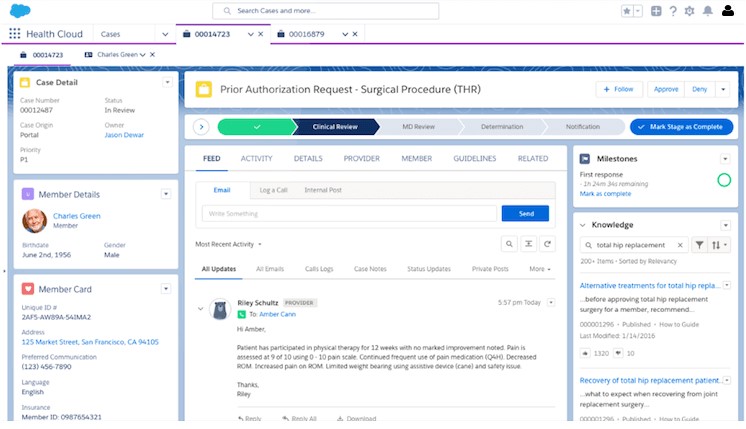Click in the Search Cases field
The width and height of the screenshot is (746, 429).
(325, 10)
